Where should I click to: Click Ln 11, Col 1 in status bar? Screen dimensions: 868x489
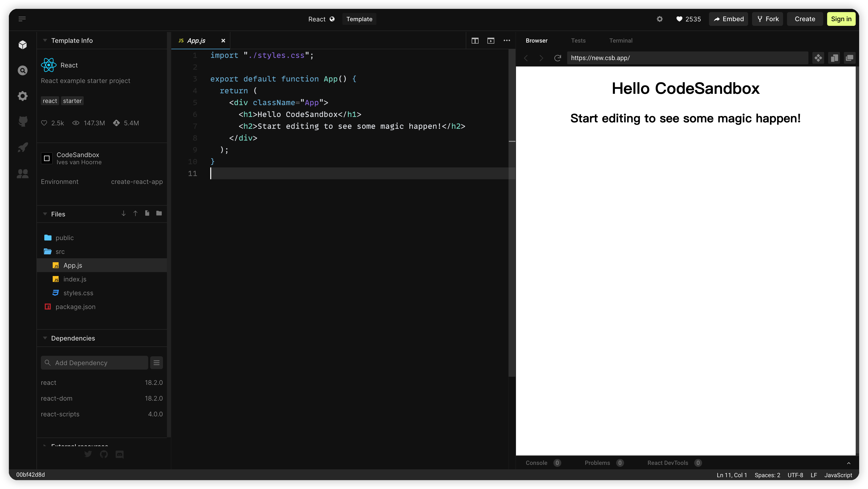pos(732,475)
